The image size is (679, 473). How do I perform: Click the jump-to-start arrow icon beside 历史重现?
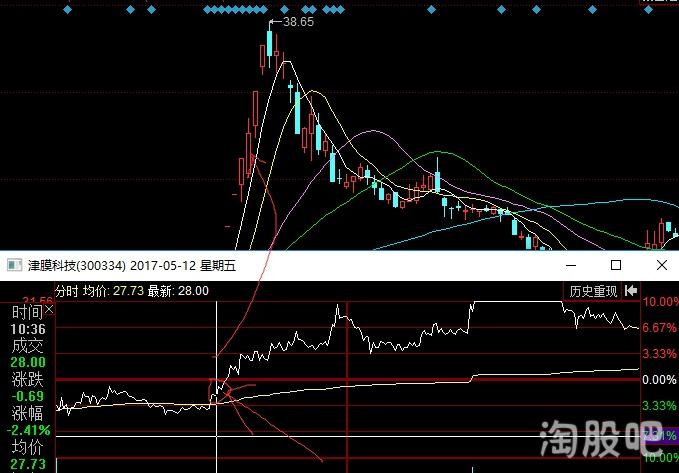[631, 291]
